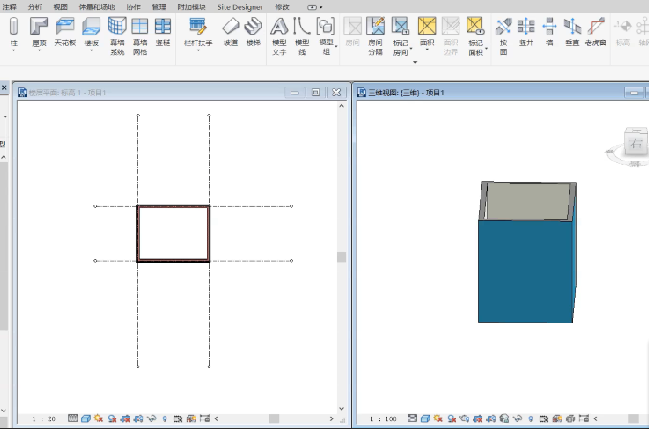The height and width of the screenshot is (429, 649).
Task: Select the 楼板 (Floor) tool icon
Action: [91, 27]
